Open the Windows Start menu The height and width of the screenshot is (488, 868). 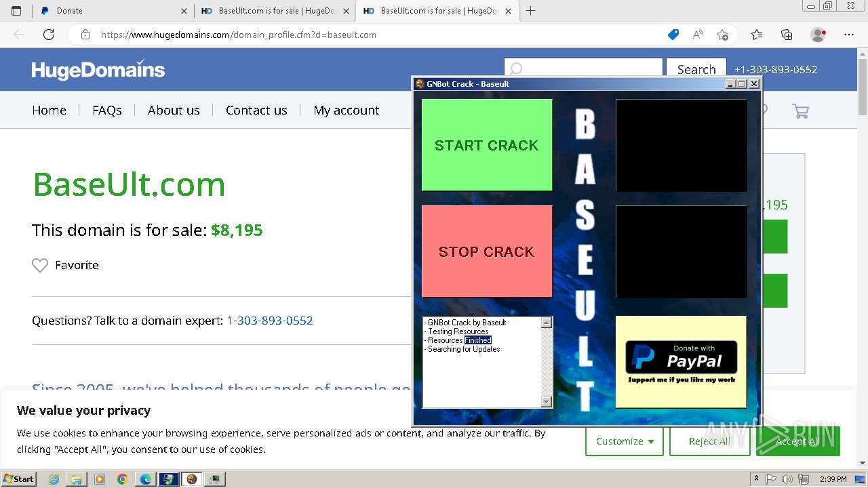[19, 479]
